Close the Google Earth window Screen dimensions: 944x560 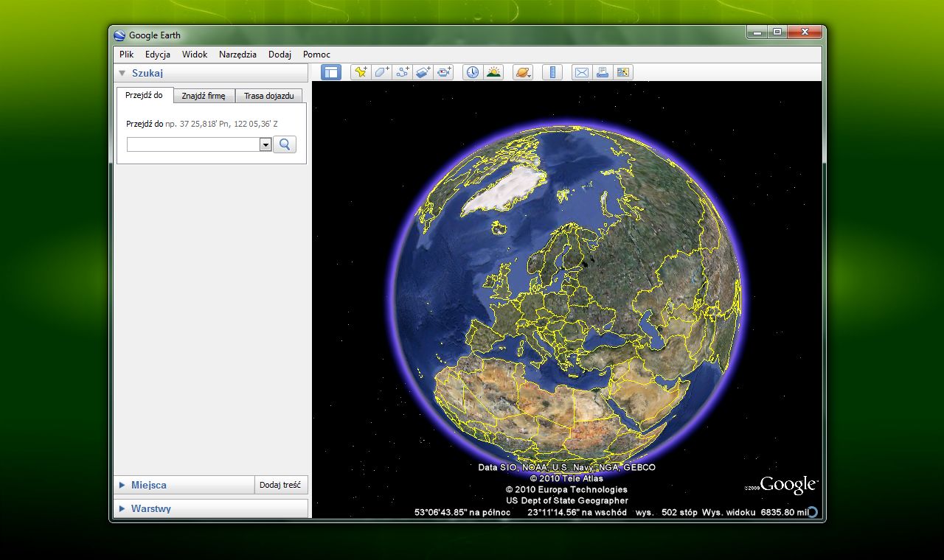(804, 32)
